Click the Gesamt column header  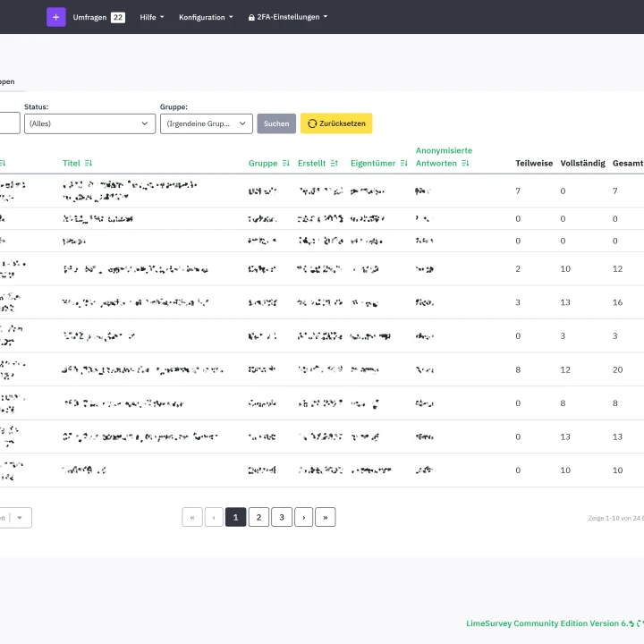coord(628,164)
